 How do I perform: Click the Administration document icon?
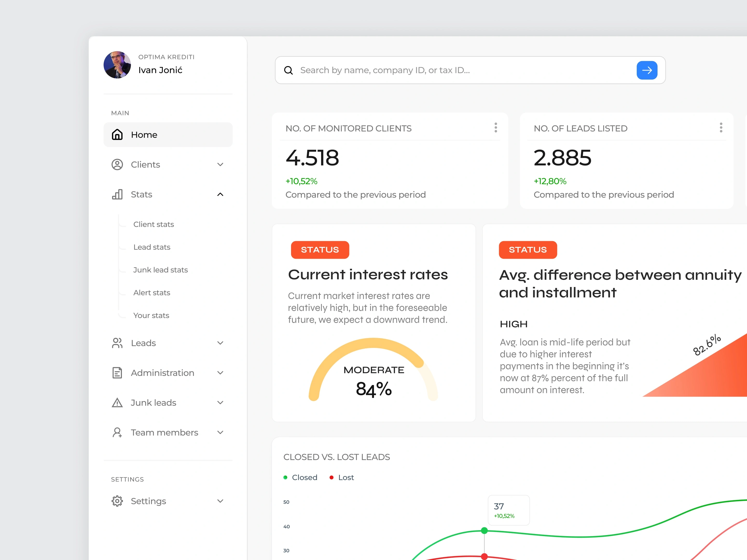point(117,373)
